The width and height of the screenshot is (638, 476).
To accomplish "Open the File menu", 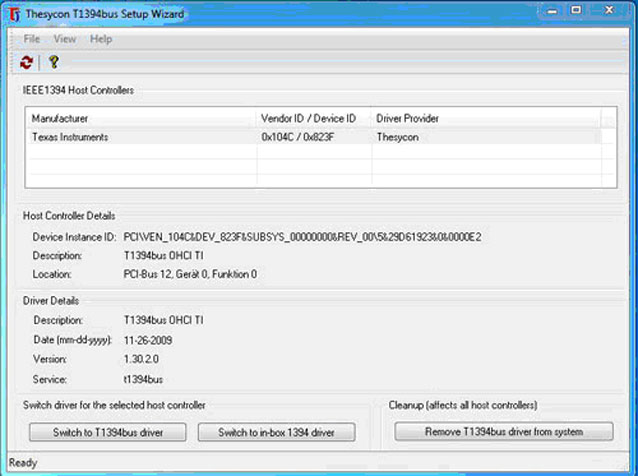I will [32, 39].
